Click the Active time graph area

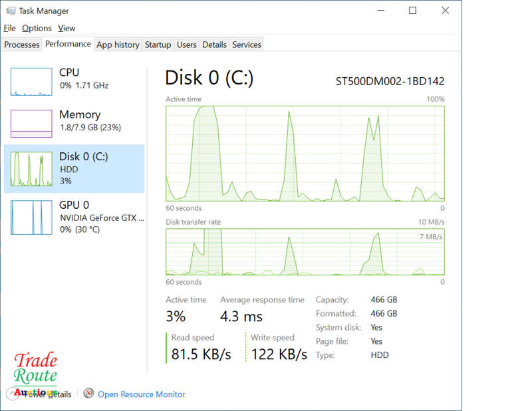click(x=305, y=153)
